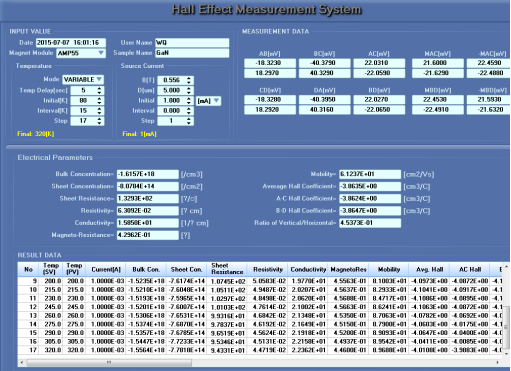Click the temperature Step stepper arrows

point(99,121)
